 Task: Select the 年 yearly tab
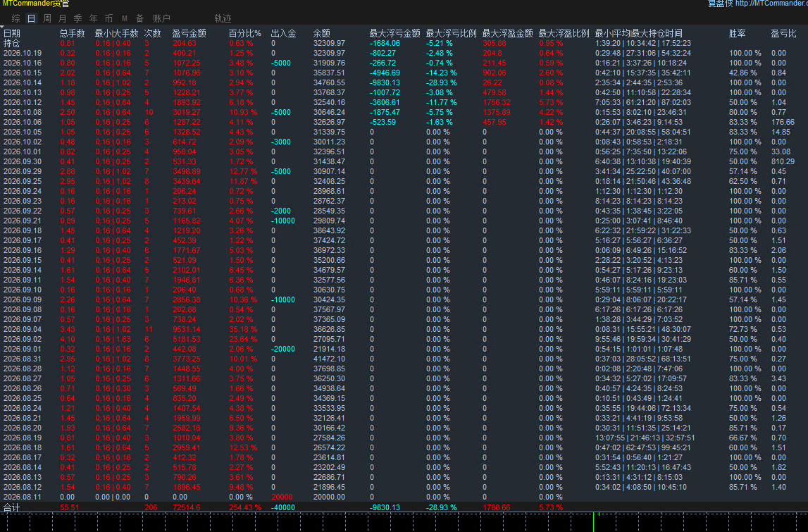pos(93,18)
